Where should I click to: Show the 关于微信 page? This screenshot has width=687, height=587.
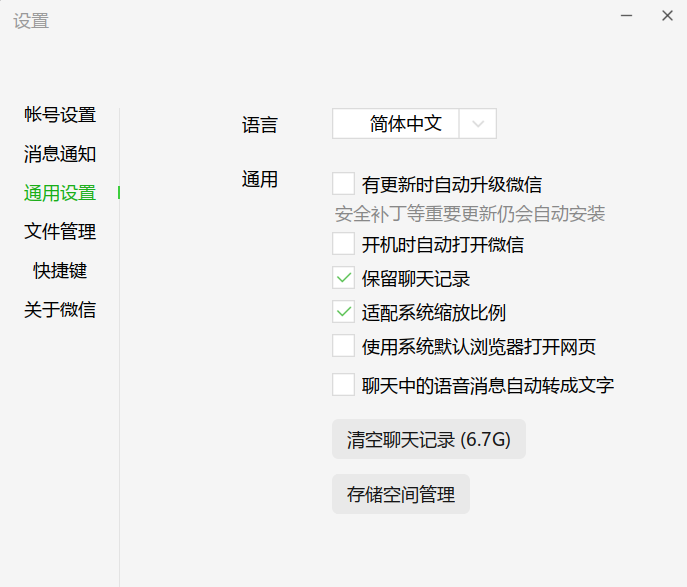[60, 309]
